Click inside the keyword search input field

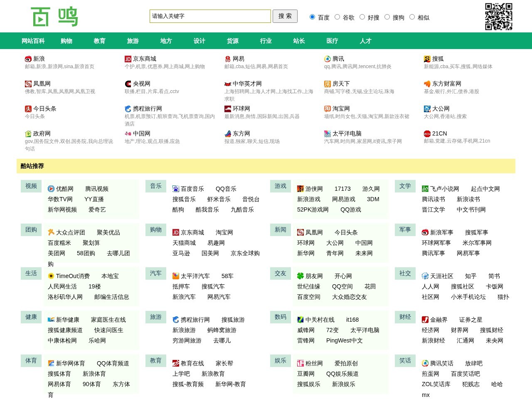point(209,16)
